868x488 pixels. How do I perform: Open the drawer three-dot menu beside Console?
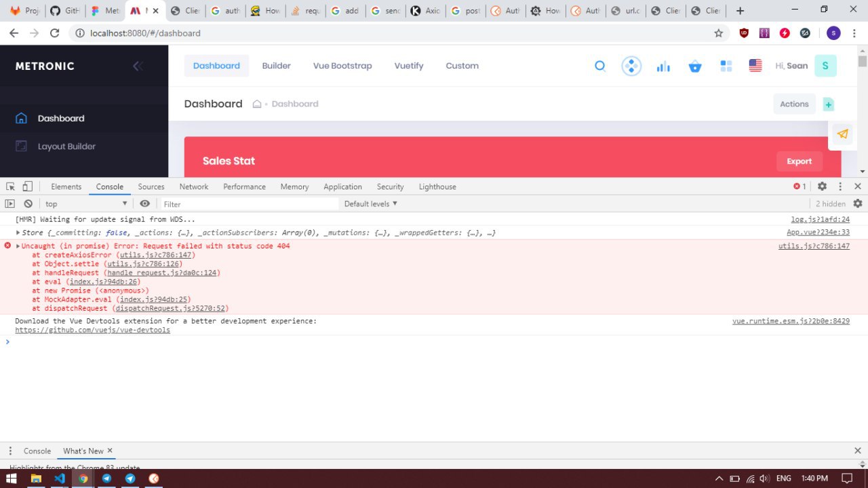point(10,451)
